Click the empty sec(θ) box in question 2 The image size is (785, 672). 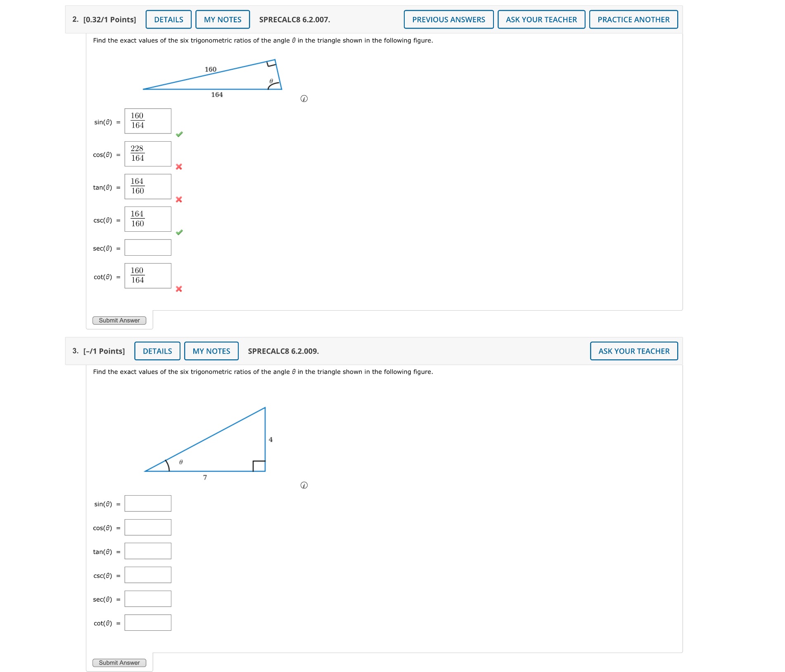coord(148,247)
